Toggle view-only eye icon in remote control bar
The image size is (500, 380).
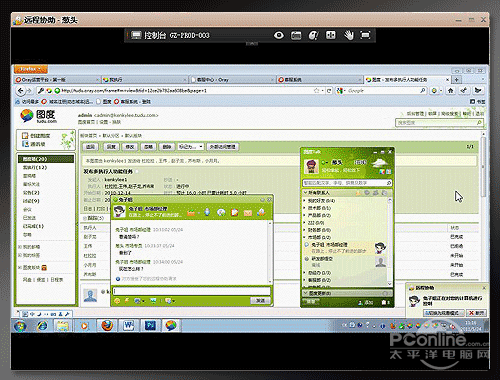point(279,35)
